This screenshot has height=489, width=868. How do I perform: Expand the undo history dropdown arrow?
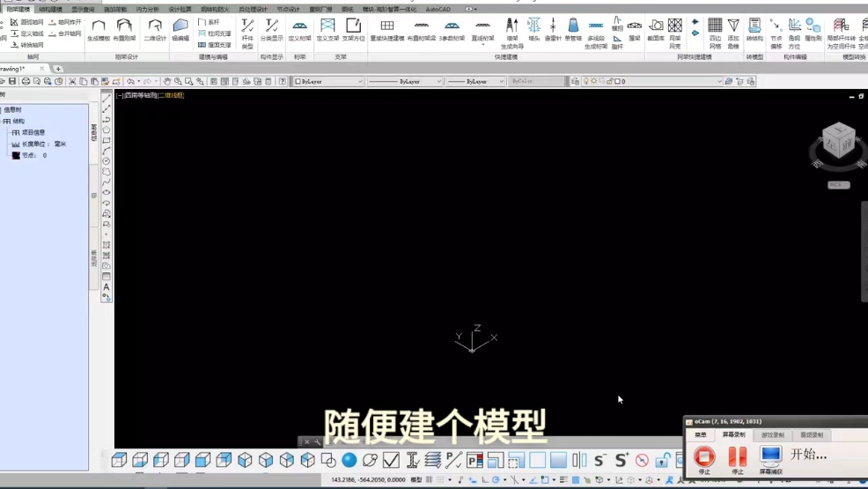tap(138, 81)
